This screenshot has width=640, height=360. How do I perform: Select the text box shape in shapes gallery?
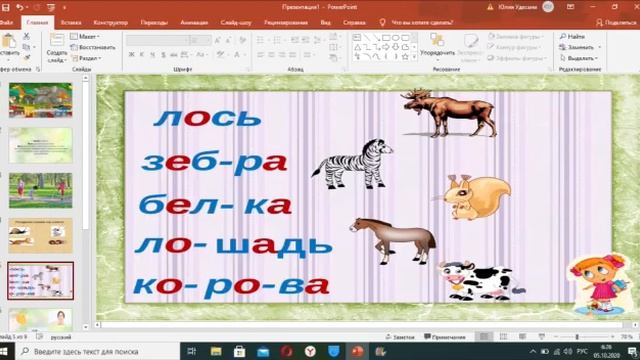(x=357, y=38)
